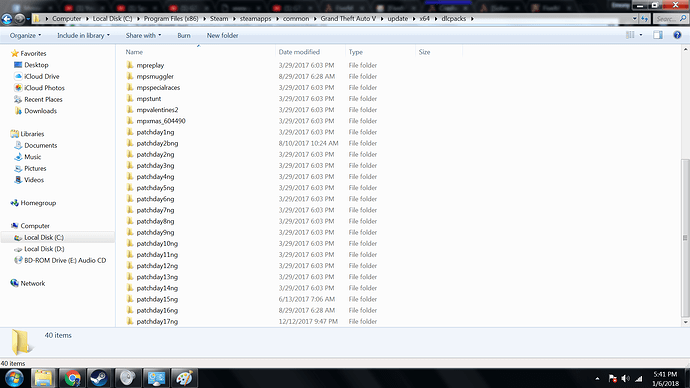Sort by the Date modified column header
The image size is (690, 388).
click(x=299, y=52)
